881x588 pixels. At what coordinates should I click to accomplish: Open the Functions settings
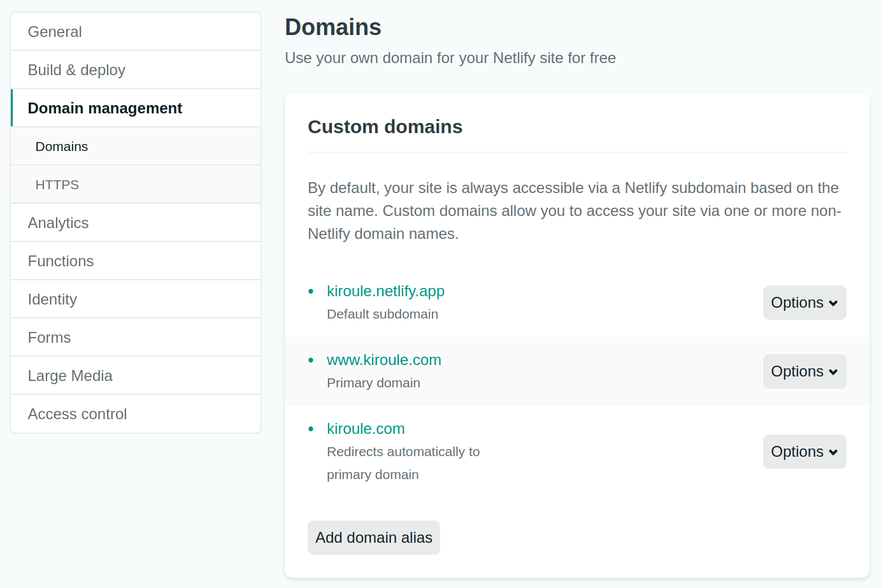coord(136,261)
